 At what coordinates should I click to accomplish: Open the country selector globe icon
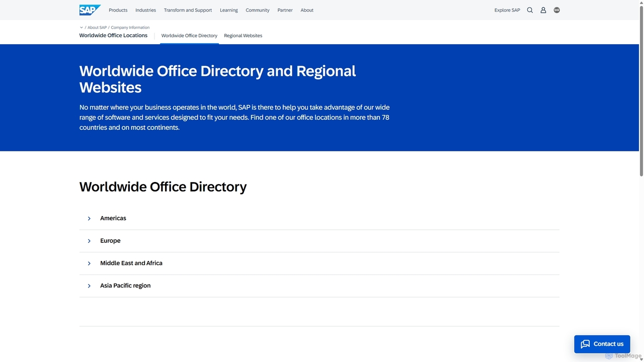tap(556, 10)
